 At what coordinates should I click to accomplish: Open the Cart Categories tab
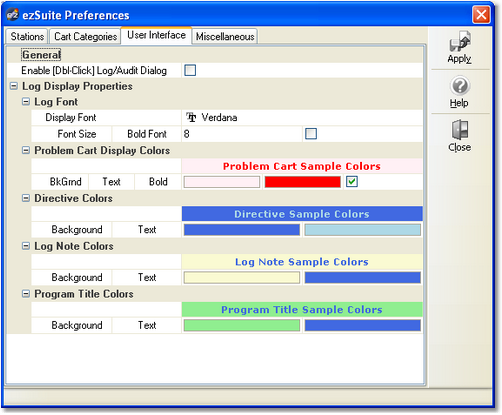coord(85,36)
